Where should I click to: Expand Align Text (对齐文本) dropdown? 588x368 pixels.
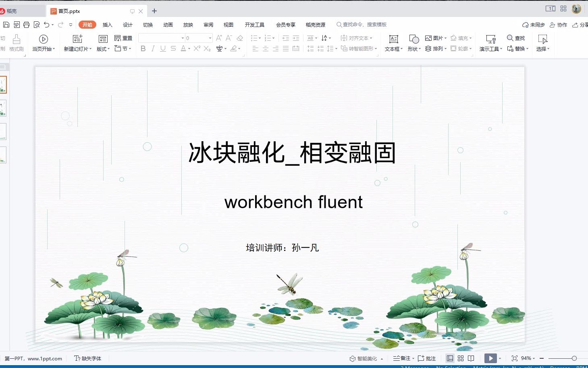pos(371,38)
